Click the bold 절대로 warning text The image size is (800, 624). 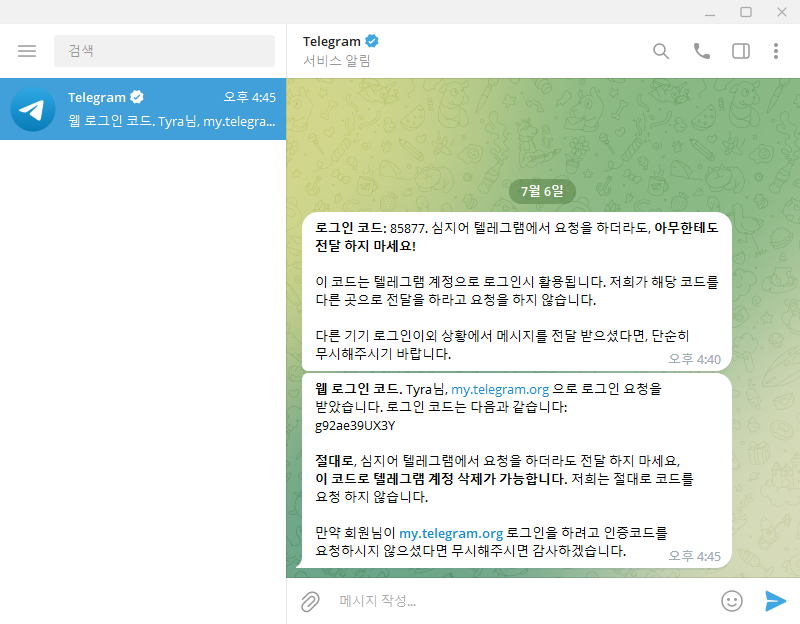tap(334, 461)
